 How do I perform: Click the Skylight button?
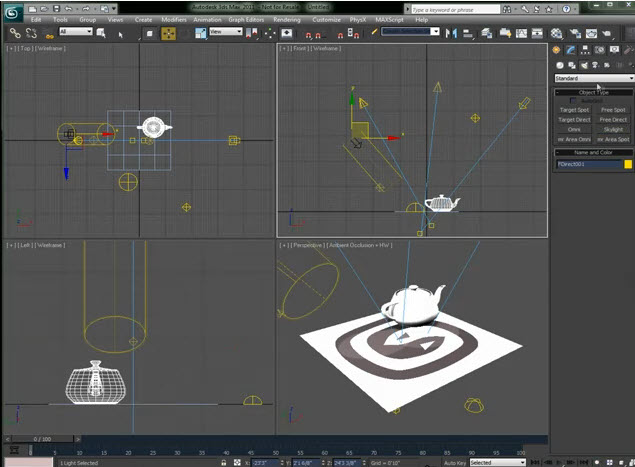click(613, 129)
